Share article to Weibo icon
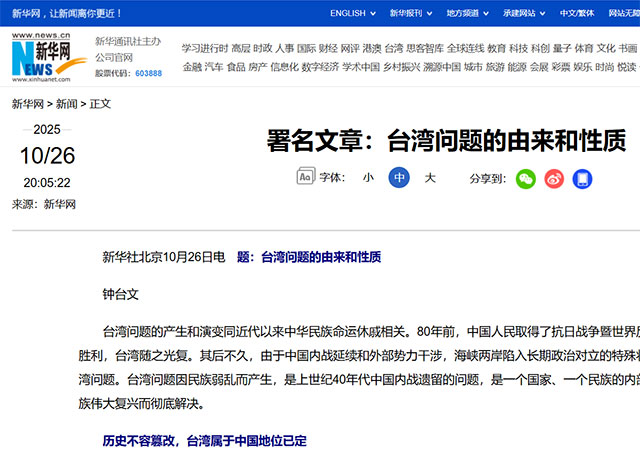The width and height of the screenshot is (640, 470). pyautogui.click(x=554, y=178)
